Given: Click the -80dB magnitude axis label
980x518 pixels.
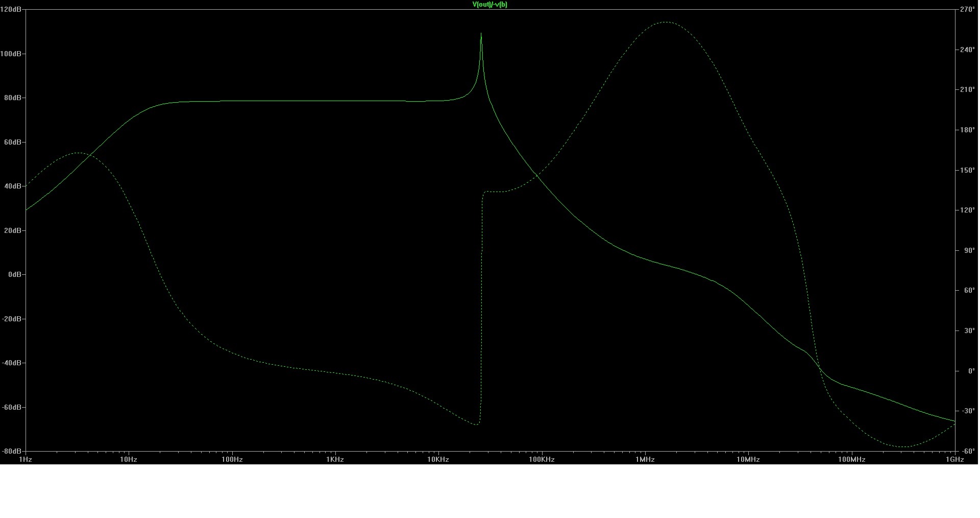Looking at the screenshot, I should [x=11, y=451].
